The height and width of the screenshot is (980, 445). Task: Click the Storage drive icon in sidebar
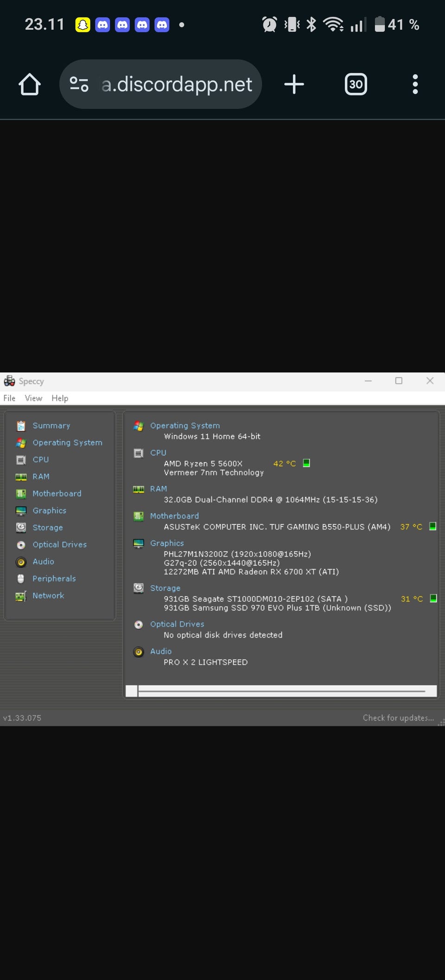(21, 528)
